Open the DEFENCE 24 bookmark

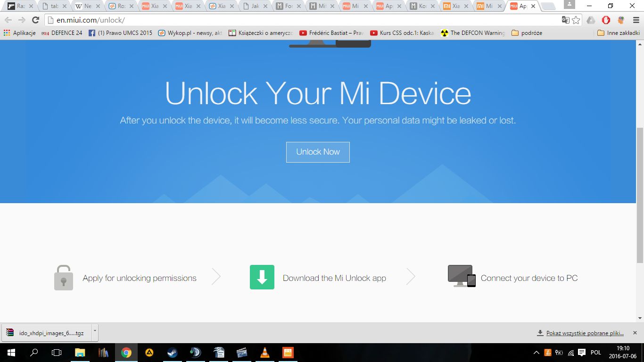pos(62,33)
